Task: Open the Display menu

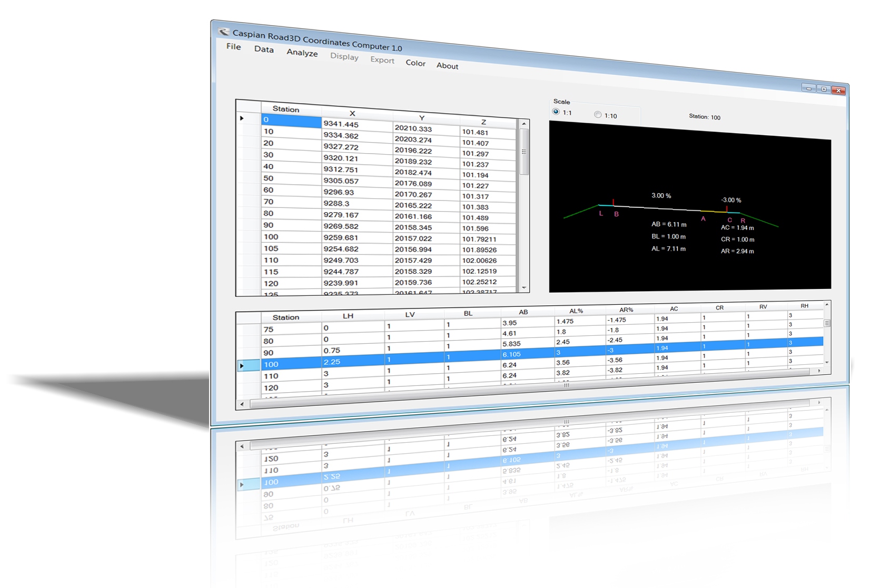Action: coord(344,56)
